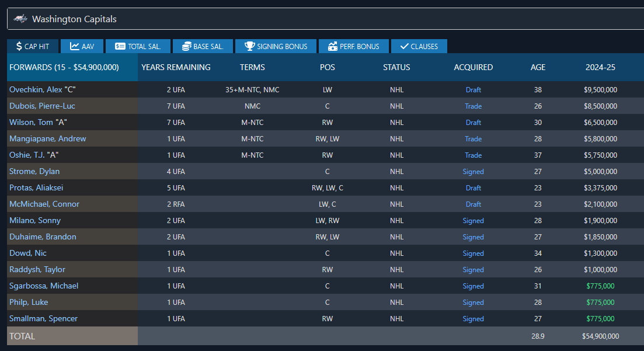
Task: Select the SIGNING BONUS tab
Action: click(276, 46)
